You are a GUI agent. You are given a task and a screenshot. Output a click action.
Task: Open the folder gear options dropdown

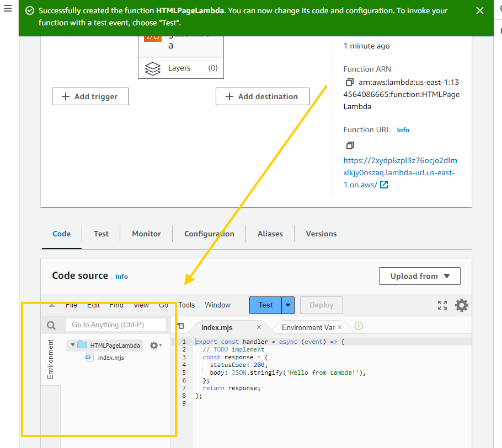[x=156, y=346]
